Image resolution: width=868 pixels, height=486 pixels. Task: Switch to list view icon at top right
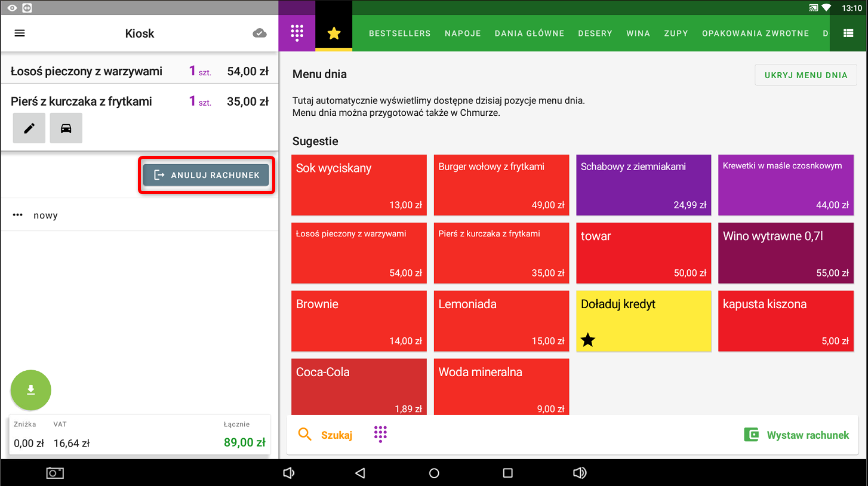(x=848, y=33)
